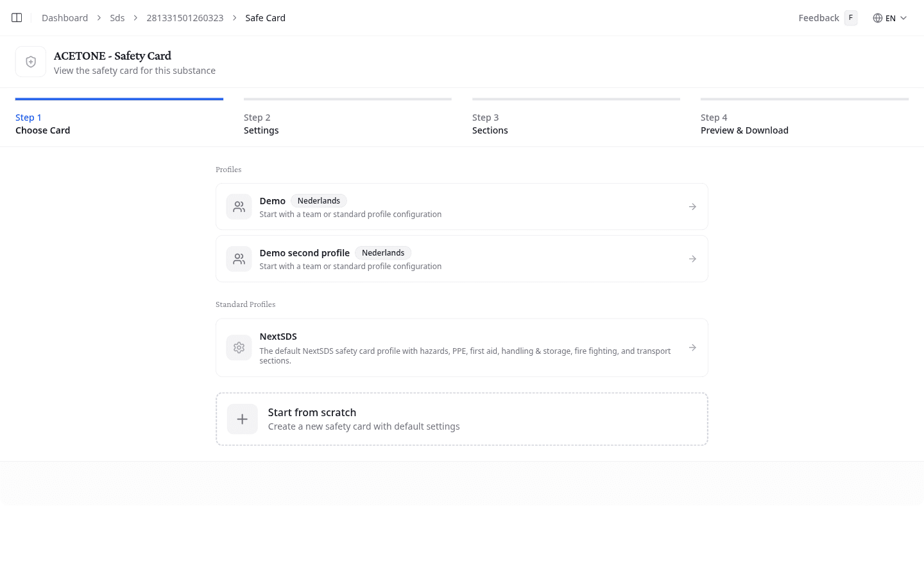Viewport: 924px width, 578px height.
Task: Click the arrow icon on the Demo card
Action: coord(692,206)
